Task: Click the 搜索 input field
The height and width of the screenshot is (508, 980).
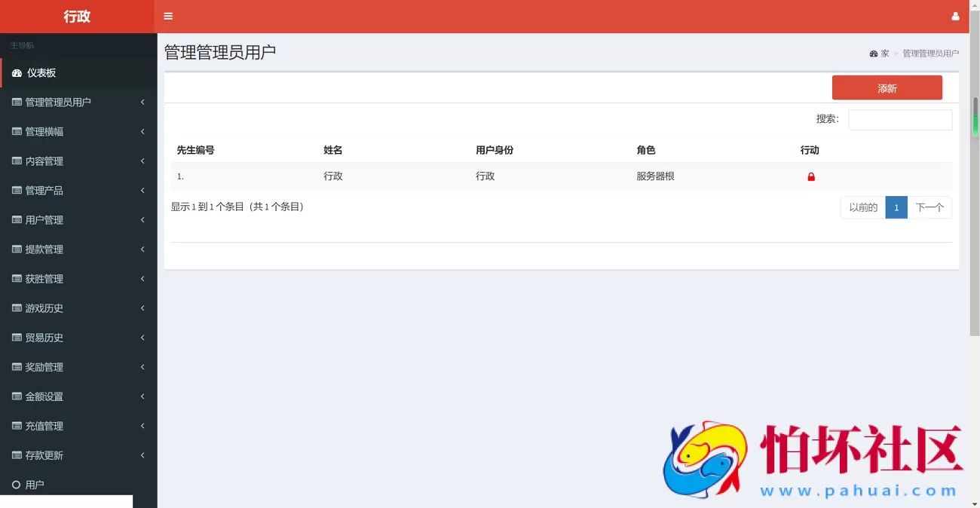Action: point(900,120)
